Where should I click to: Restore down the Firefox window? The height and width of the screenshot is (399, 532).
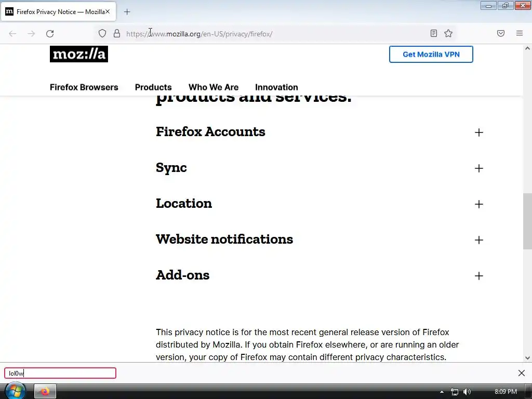tap(505, 6)
